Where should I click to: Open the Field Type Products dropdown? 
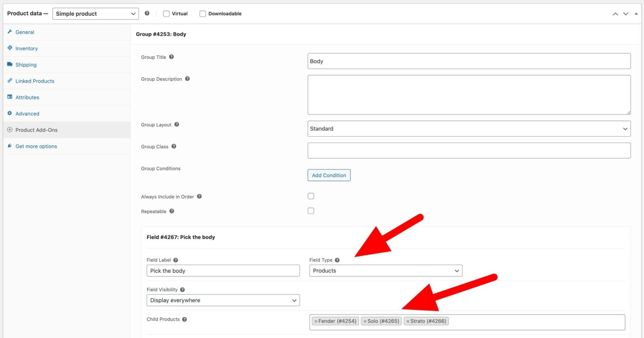pyautogui.click(x=386, y=271)
